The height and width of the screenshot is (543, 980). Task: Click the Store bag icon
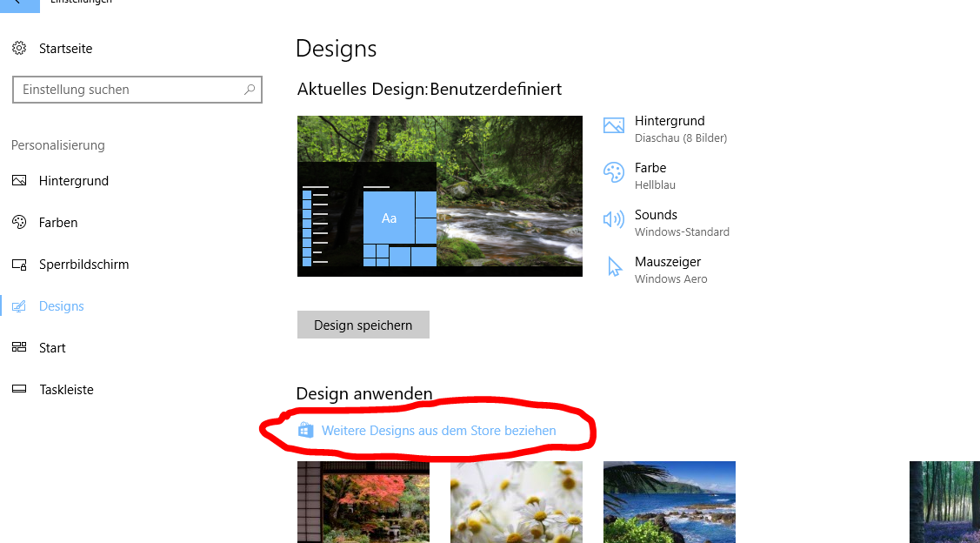pyautogui.click(x=305, y=431)
